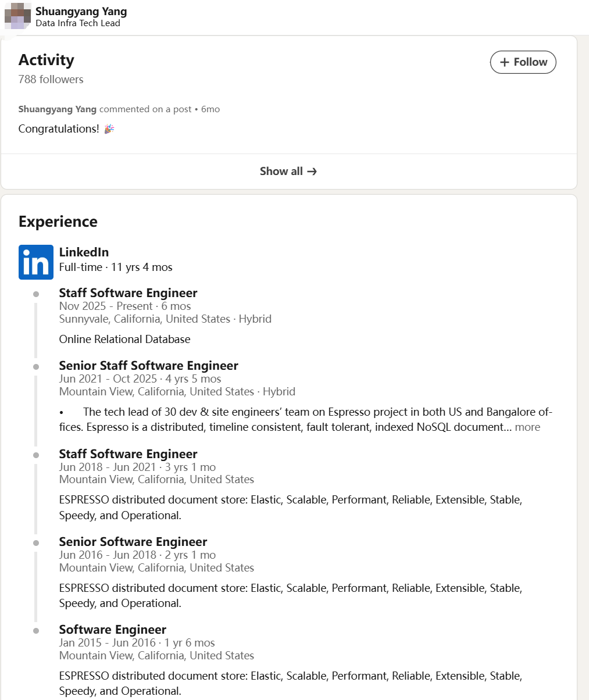Click the Shuangyang Yang header name

[x=81, y=11]
